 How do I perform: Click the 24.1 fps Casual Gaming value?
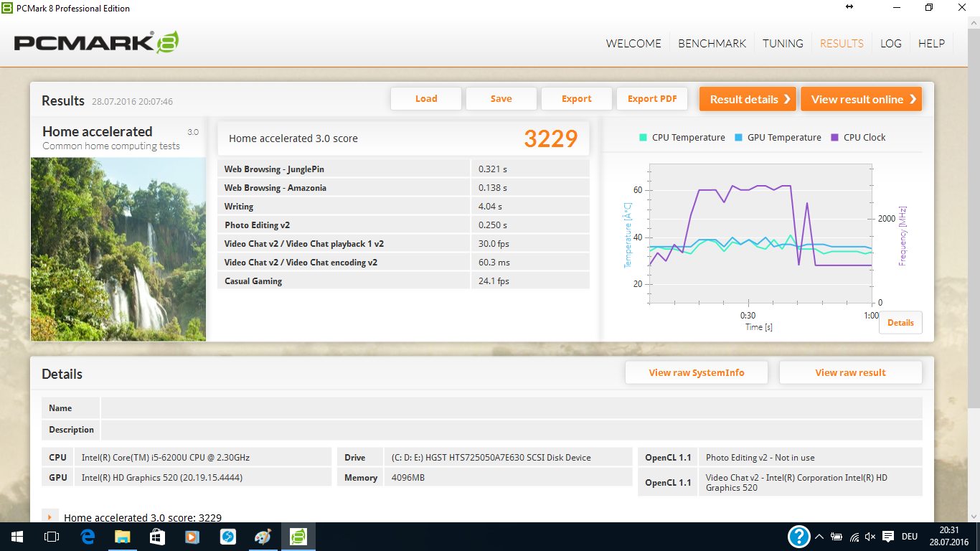tap(494, 281)
